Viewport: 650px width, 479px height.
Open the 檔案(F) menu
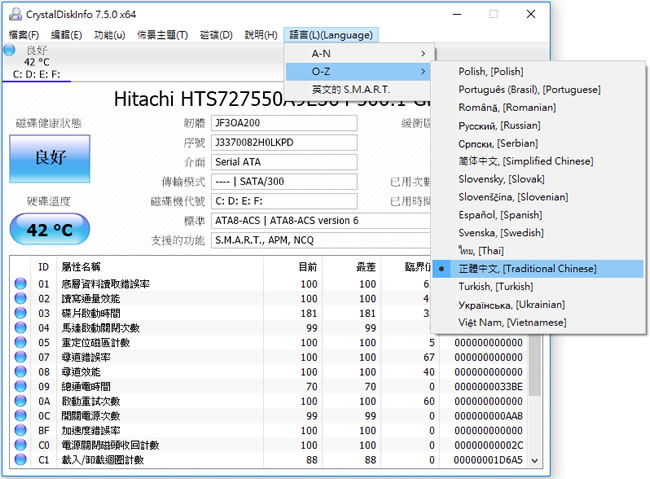tap(24, 35)
